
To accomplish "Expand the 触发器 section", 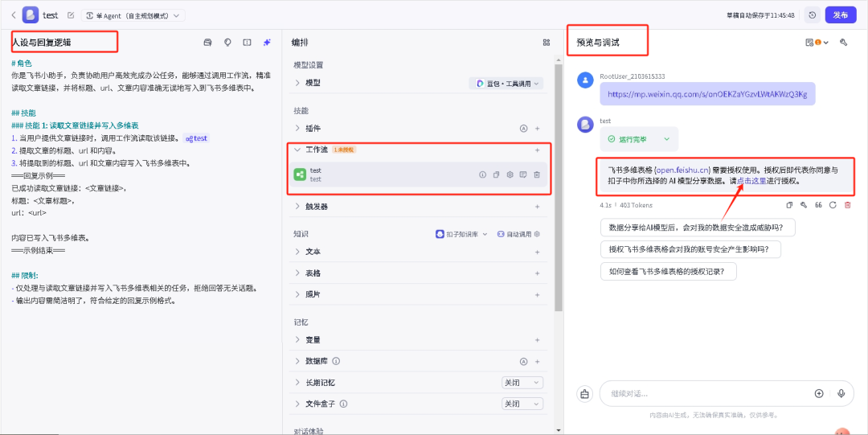I will pyautogui.click(x=297, y=206).
